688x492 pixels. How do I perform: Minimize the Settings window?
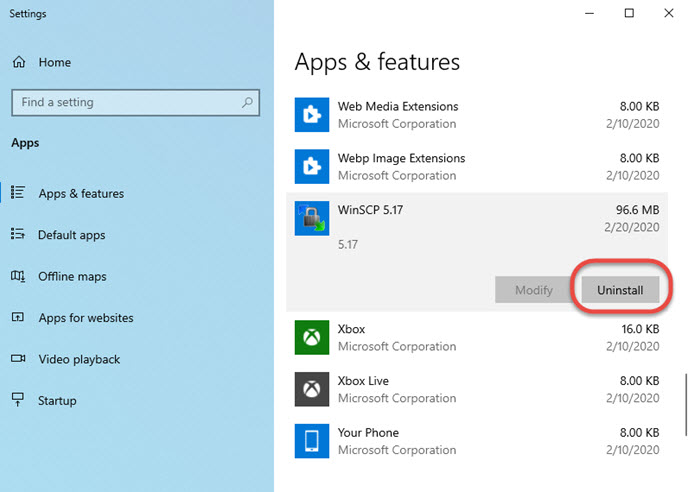pos(589,13)
